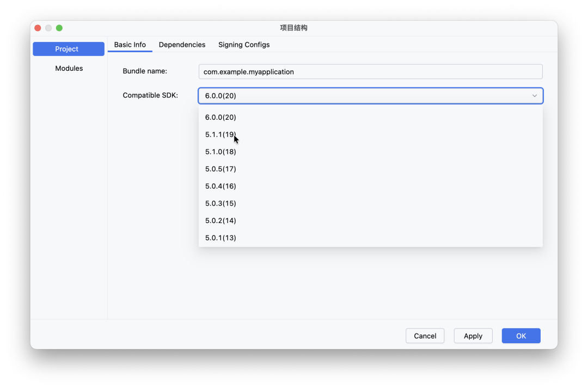Open Modules in the sidebar

pyautogui.click(x=69, y=68)
